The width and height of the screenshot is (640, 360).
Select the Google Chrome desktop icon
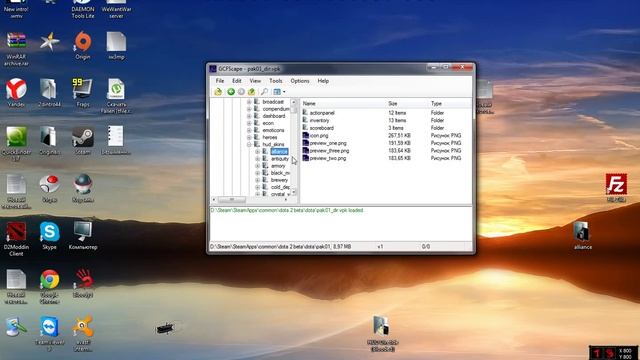point(49,287)
